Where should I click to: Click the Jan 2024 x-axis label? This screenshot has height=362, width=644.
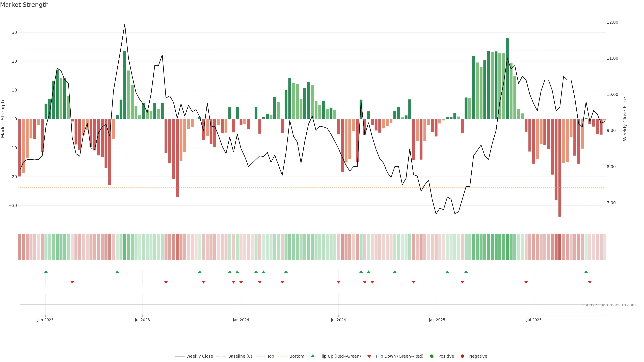(x=241, y=320)
